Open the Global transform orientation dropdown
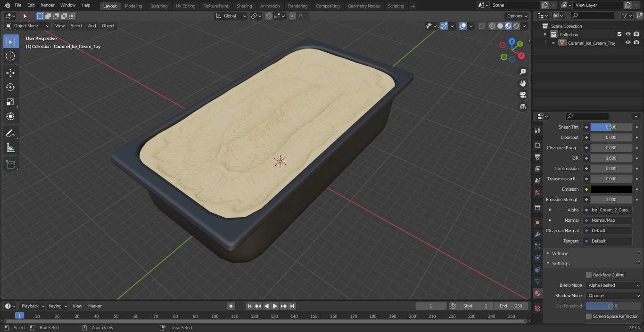The height and width of the screenshot is (332, 644). coord(231,16)
